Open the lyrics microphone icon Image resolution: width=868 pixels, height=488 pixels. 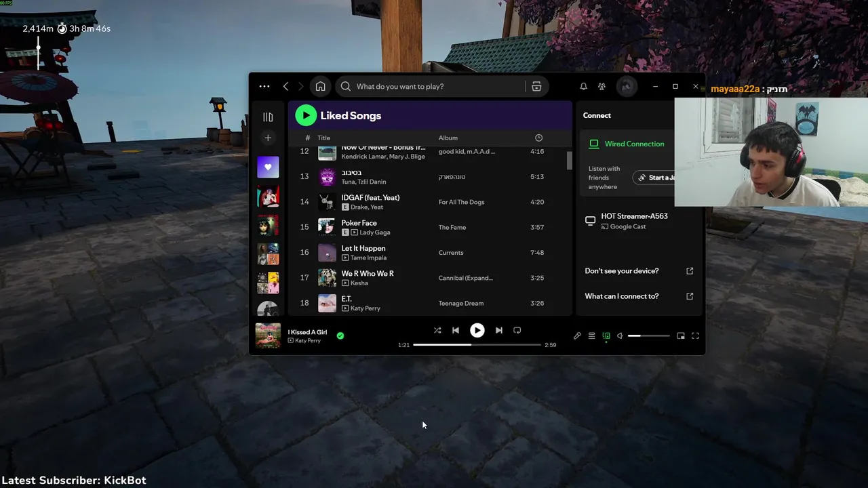coord(577,335)
